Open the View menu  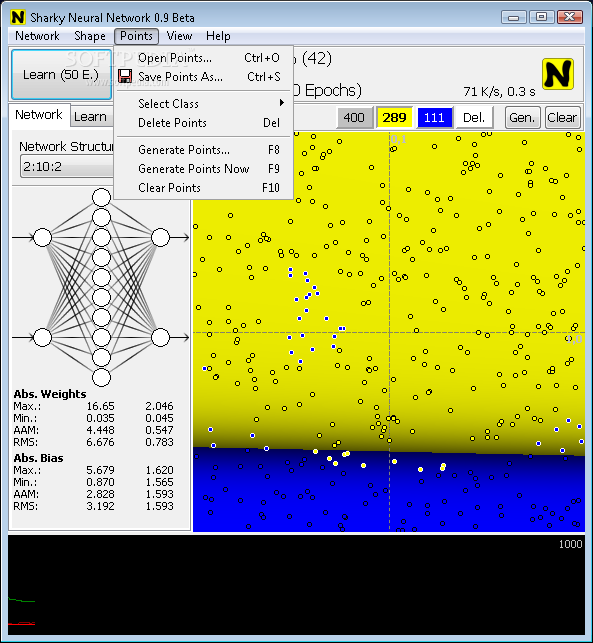[179, 36]
